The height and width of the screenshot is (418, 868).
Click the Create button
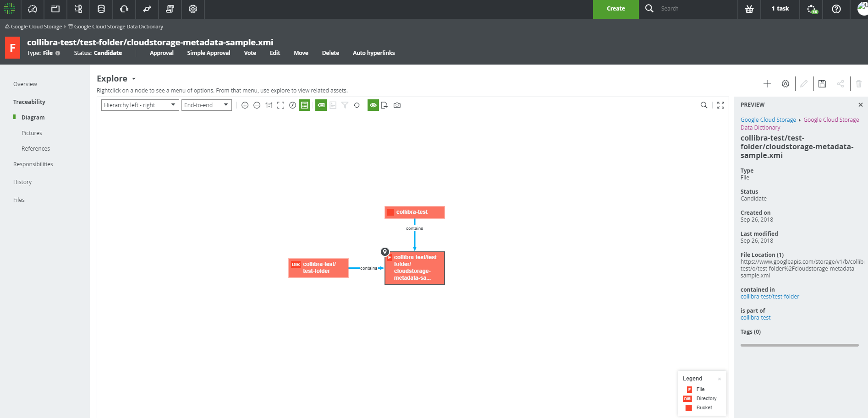coord(615,9)
